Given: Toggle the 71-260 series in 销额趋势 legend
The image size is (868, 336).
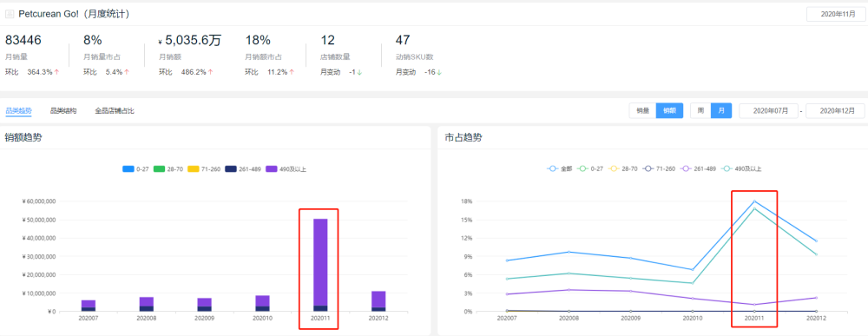Looking at the screenshot, I should click(203, 169).
